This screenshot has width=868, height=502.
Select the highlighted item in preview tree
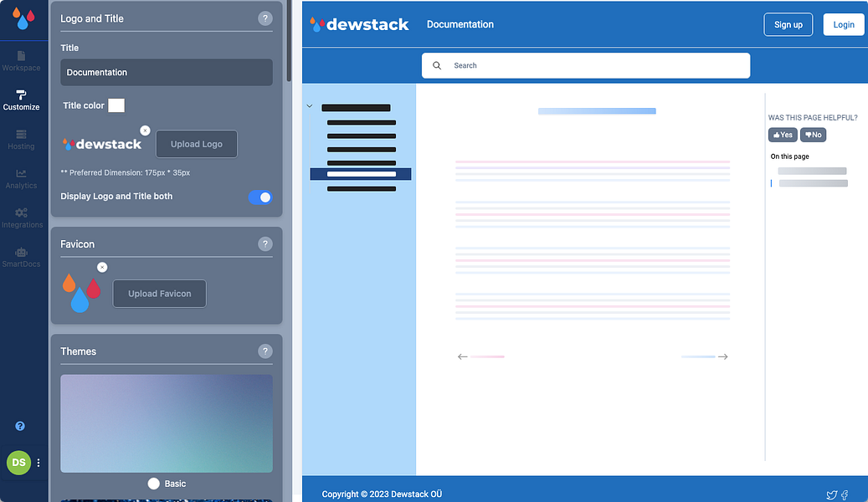pyautogui.click(x=361, y=174)
